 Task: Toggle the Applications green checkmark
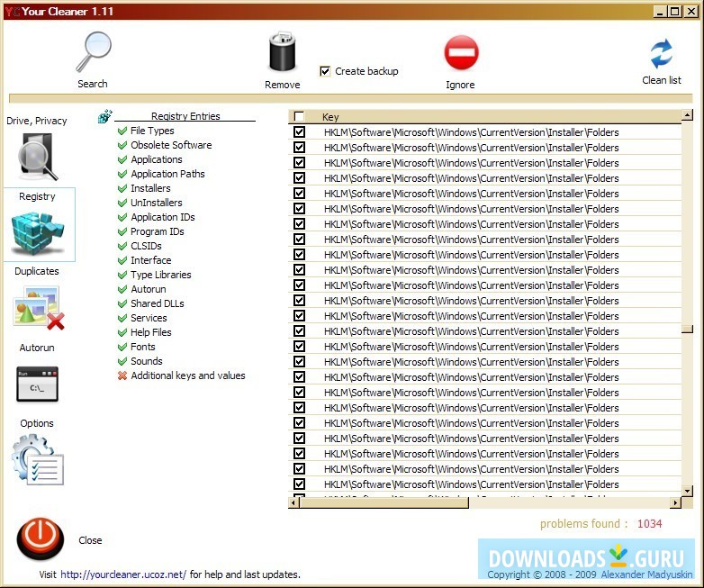click(x=122, y=159)
